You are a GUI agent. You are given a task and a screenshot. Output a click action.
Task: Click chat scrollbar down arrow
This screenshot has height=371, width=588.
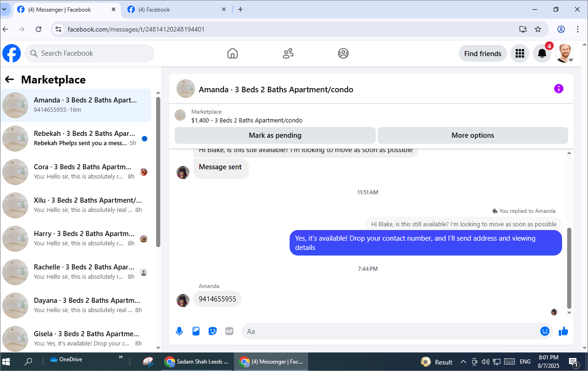(x=569, y=313)
